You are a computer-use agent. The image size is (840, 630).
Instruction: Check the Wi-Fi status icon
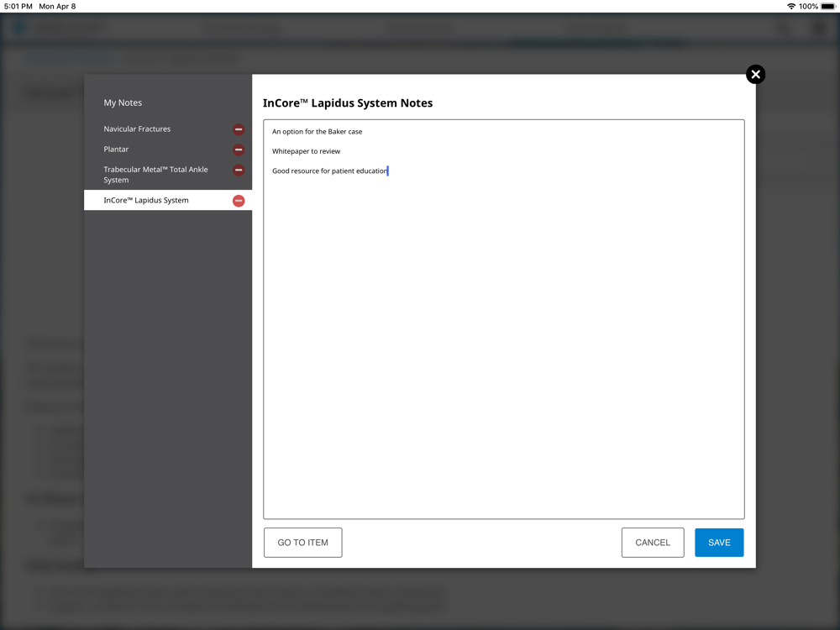click(x=791, y=7)
